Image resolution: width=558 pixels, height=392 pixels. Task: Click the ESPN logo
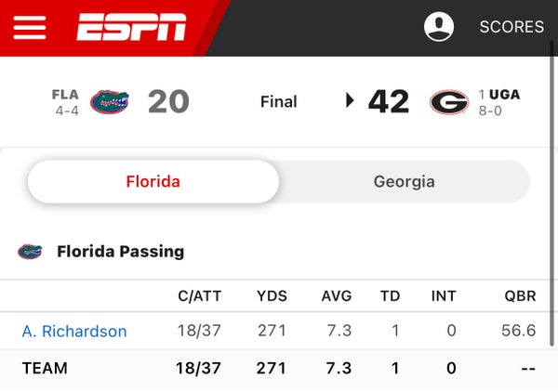coord(131,27)
